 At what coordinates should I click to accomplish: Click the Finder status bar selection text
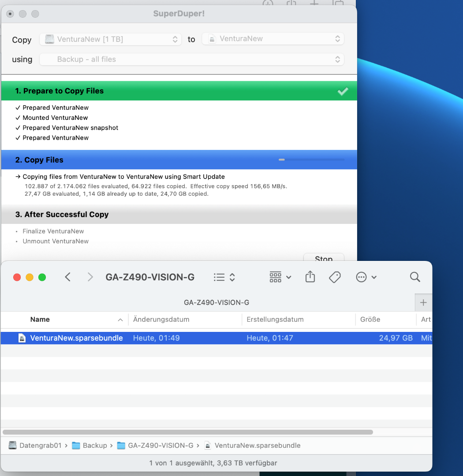pos(213,463)
